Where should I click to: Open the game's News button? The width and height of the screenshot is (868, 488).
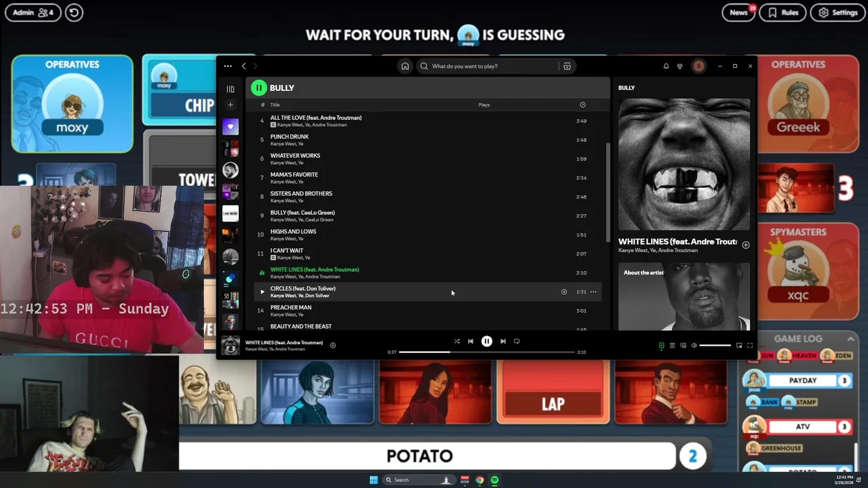click(738, 12)
